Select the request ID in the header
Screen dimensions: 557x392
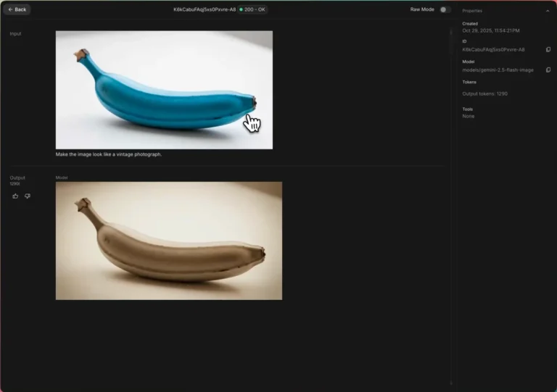pyautogui.click(x=205, y=9)
